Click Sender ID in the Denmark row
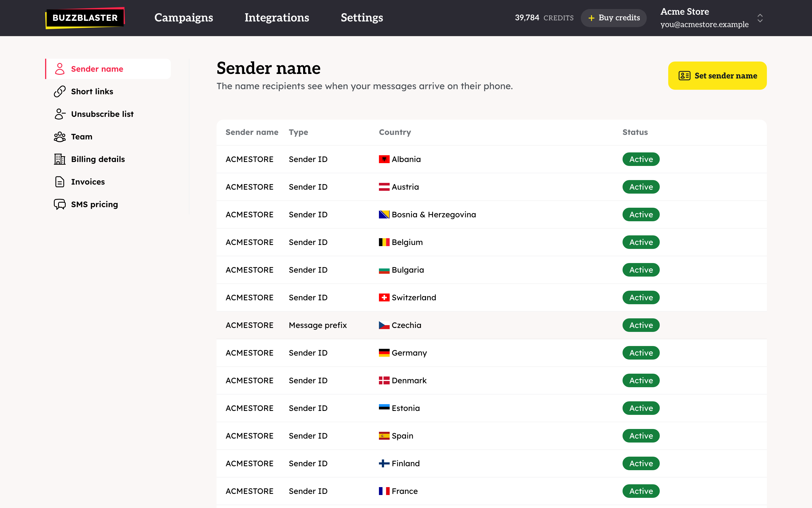 [x=308, y=380]
